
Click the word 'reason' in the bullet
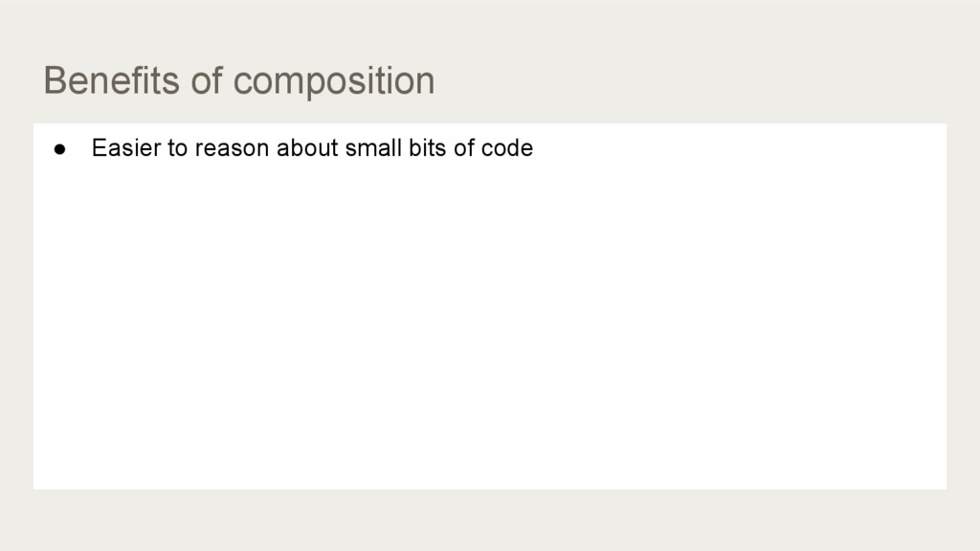click(232, 148)
